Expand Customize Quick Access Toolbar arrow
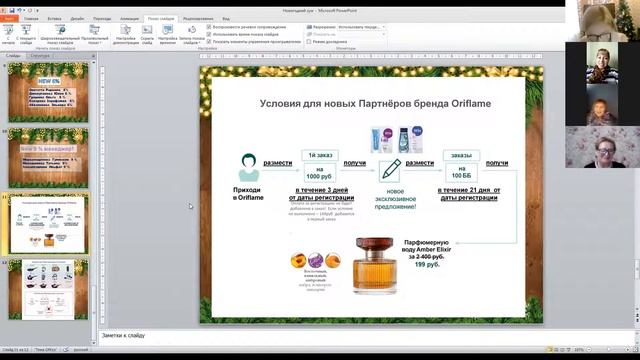Image resolution: width=640 pixels, height=360 pixels. [x=38, y=11]
